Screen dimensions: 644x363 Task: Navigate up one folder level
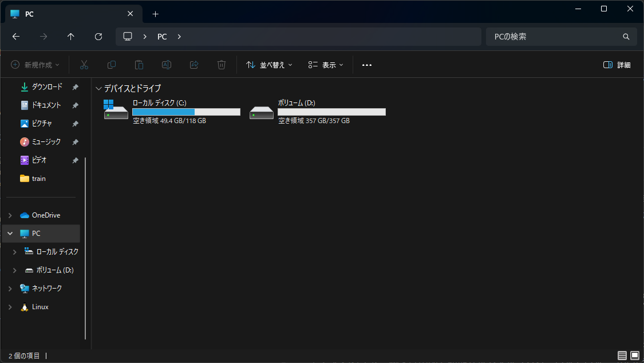70,37
